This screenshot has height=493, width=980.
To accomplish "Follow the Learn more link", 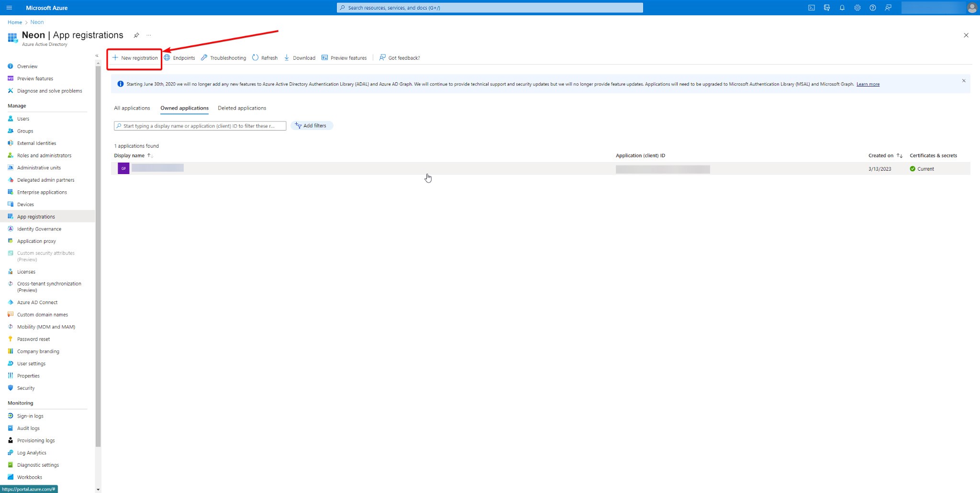I will 868,84.
